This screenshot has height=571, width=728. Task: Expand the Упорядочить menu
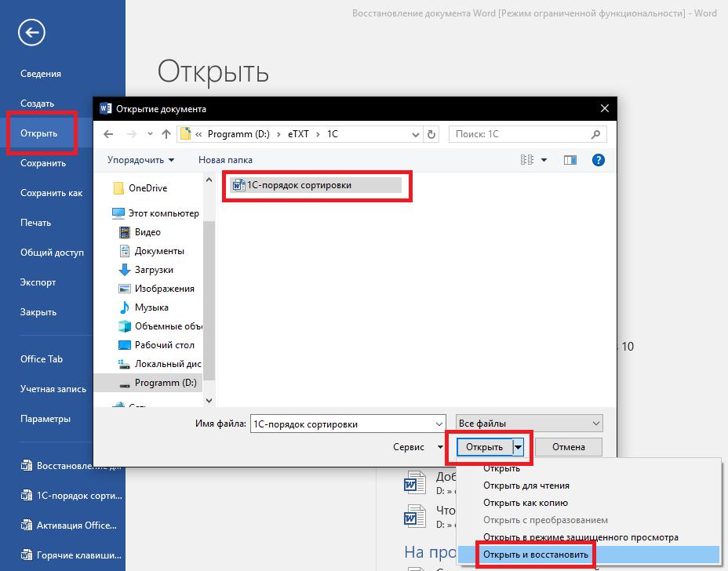[x=140, y=160]
